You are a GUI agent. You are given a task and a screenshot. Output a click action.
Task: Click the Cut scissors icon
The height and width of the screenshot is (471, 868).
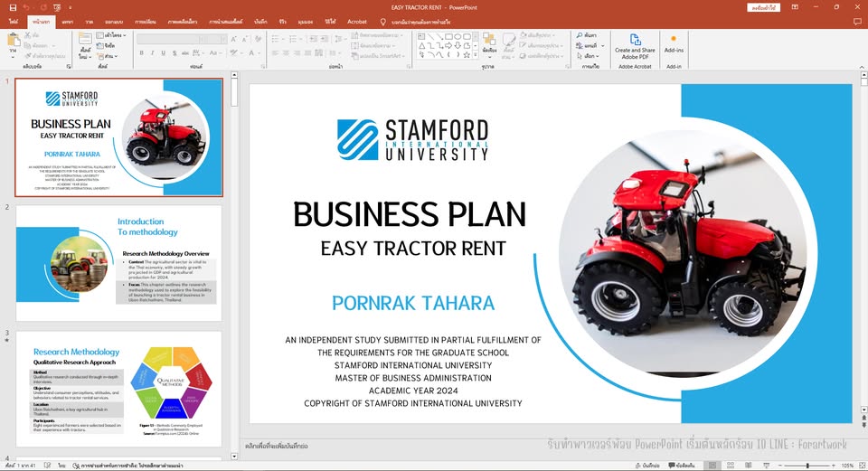tap(27, 35)
